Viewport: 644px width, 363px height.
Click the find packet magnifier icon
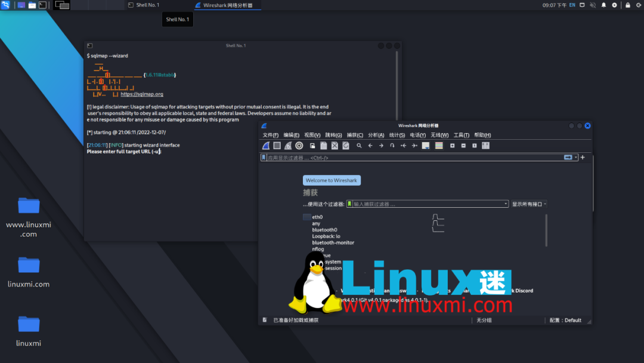coord(359,146)
